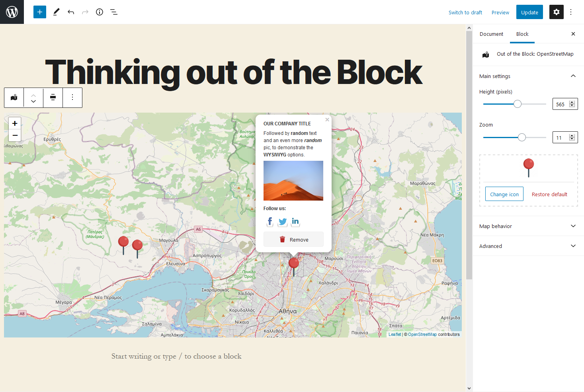This screenshot has height=392, width=584.
Task: Close the settings sidebar
Action: pos(573,34)
